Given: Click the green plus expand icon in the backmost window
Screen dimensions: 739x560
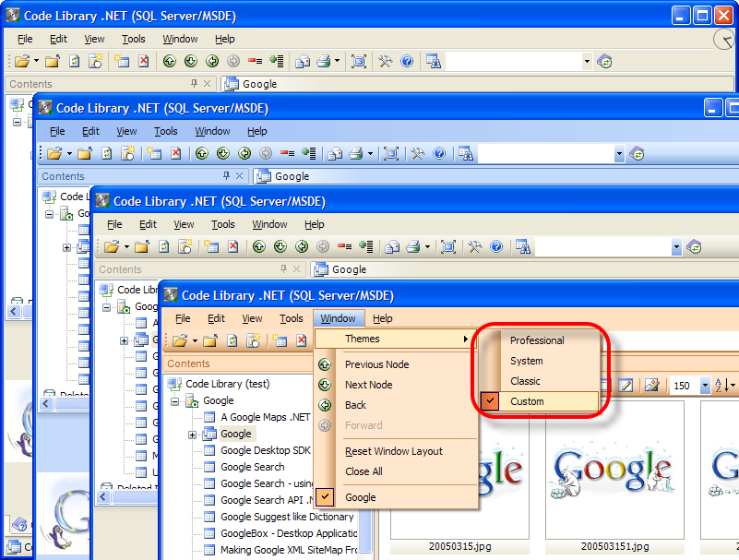Looking at the screenshot, I should pos(277,61).
